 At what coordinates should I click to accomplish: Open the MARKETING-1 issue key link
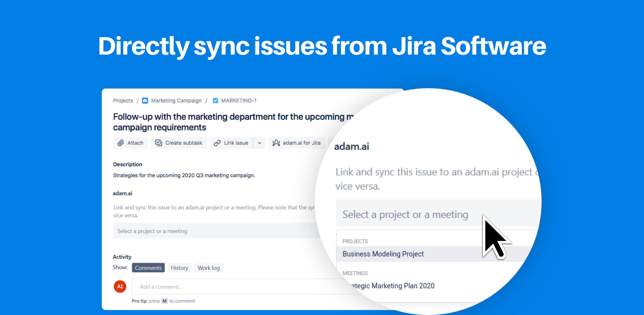(239, 100)
